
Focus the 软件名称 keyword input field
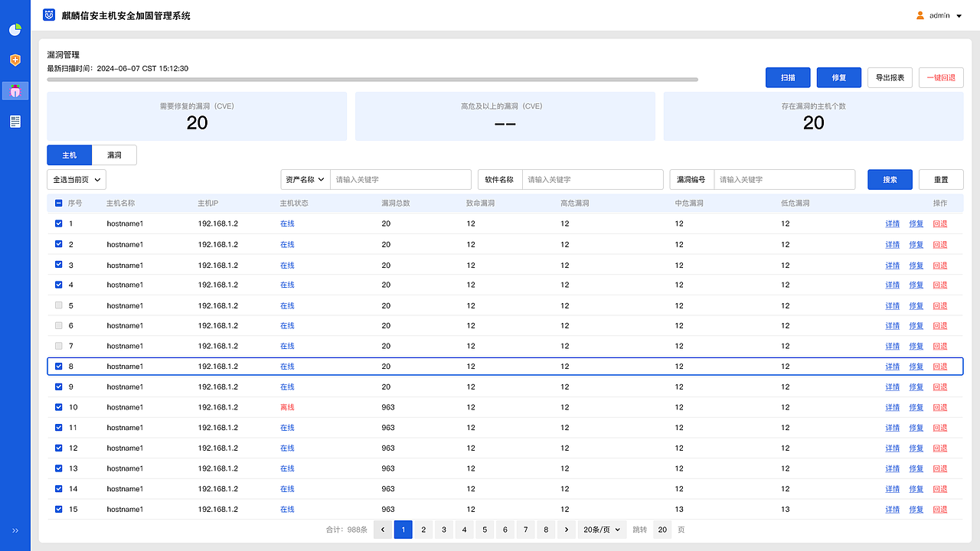[x=593, y=180]
